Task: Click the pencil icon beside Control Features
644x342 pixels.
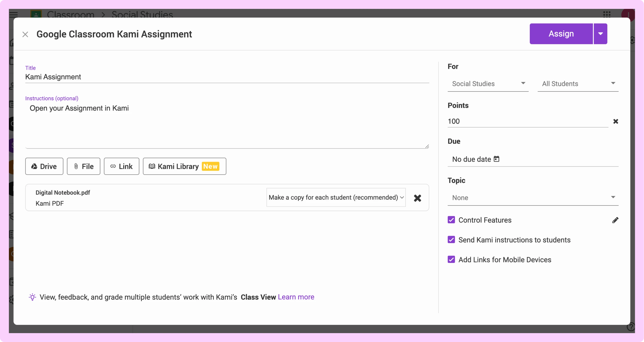Action: tap(615, 220)
